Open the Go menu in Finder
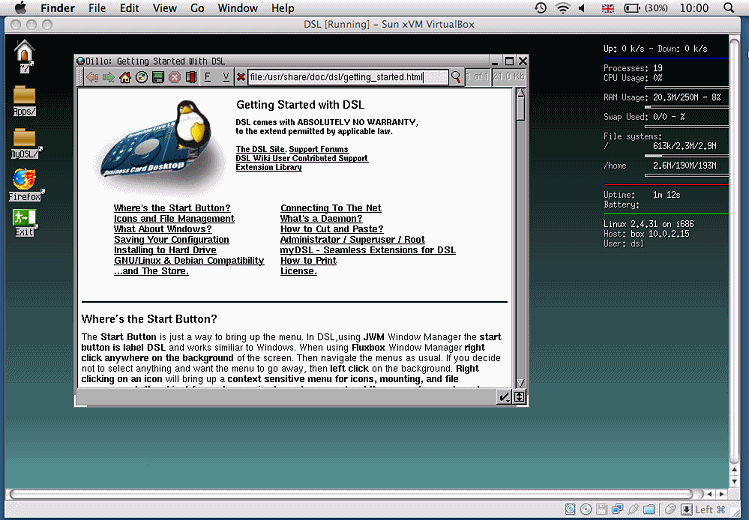This screenshot has width=749, height=520. tap(197, 8)
